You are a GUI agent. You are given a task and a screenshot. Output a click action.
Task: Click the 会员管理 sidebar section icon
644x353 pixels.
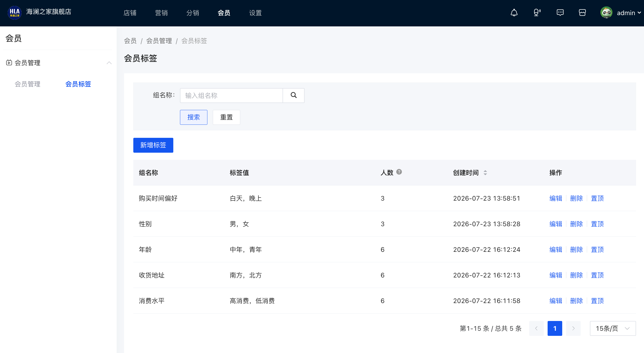click(9, 63)
